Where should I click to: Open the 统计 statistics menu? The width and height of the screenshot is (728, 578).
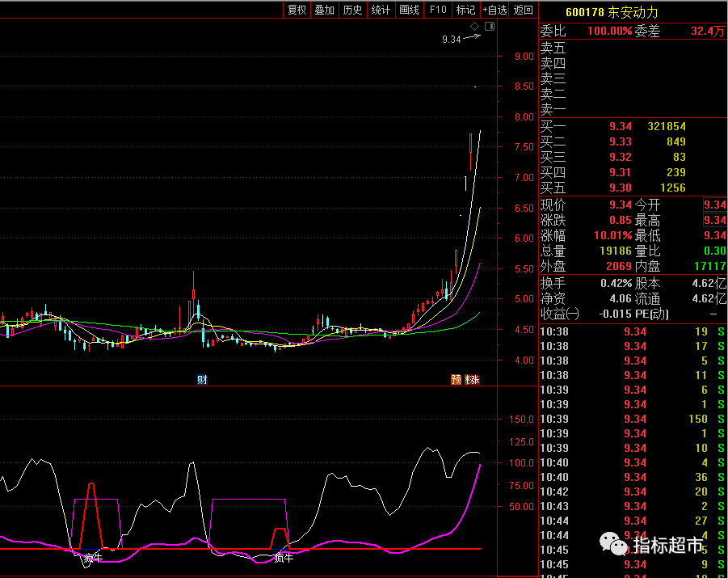pyautogui.click(x=381, y=10)
